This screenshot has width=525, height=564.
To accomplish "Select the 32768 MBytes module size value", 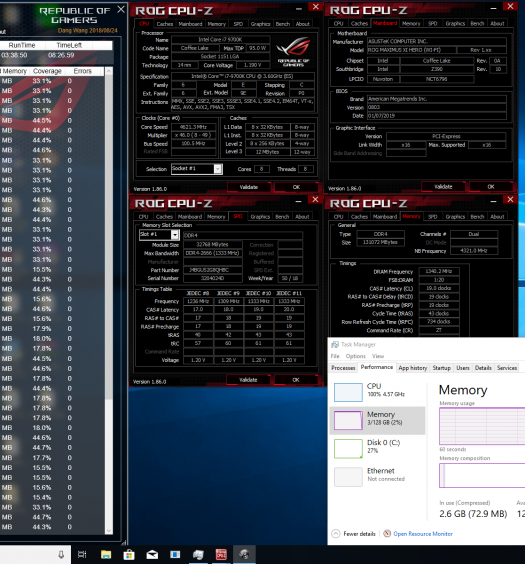I will [x=212, y=245].
